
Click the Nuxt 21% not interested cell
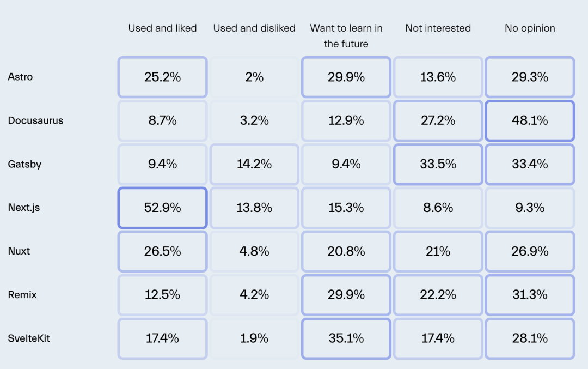pos(438,251)
